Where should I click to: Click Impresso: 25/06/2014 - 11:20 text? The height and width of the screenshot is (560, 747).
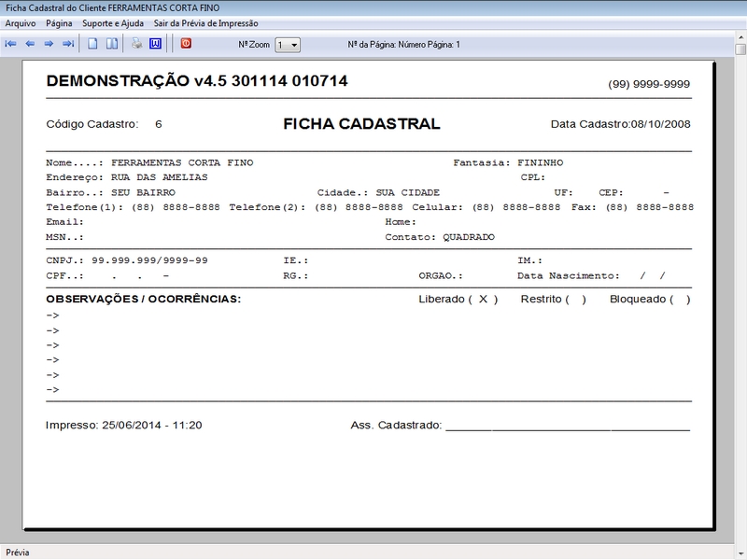(124, 425)
